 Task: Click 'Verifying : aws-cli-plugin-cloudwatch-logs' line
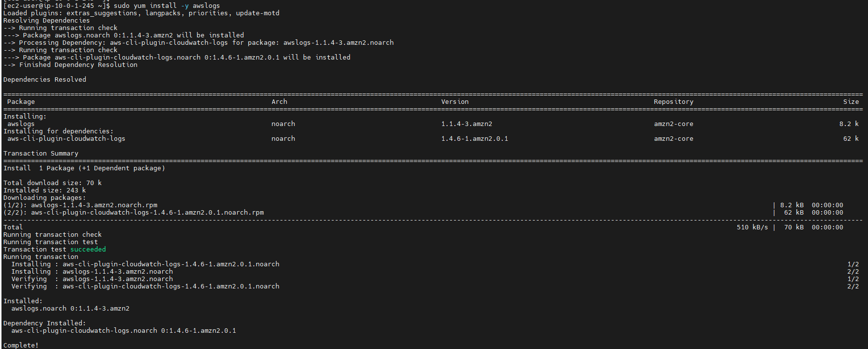145,286
